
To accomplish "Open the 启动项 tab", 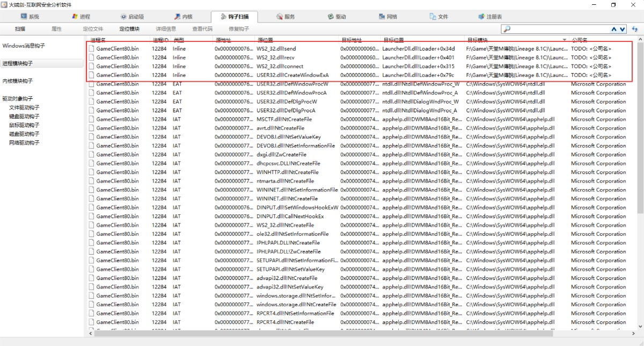I will [x=131, y=17].
